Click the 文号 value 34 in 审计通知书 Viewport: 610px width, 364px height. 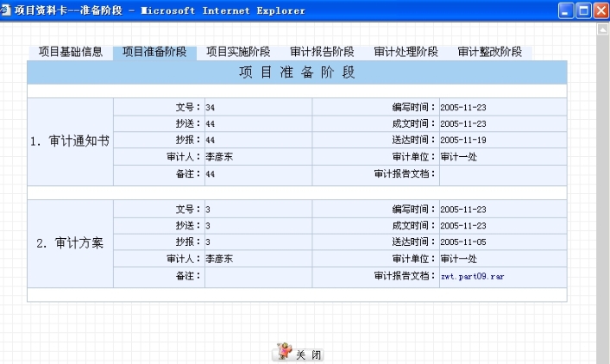tap(211, 108)
